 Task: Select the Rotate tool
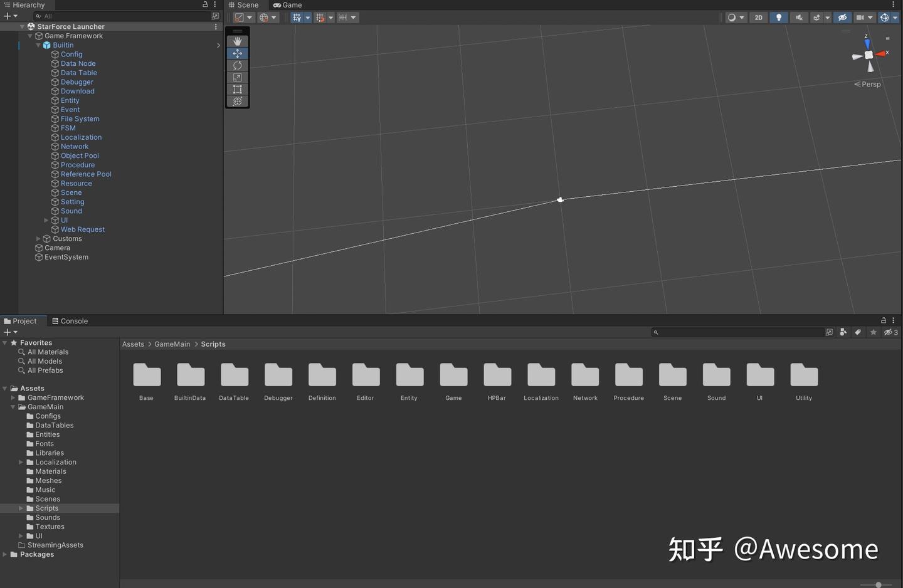tap(237, 65)
